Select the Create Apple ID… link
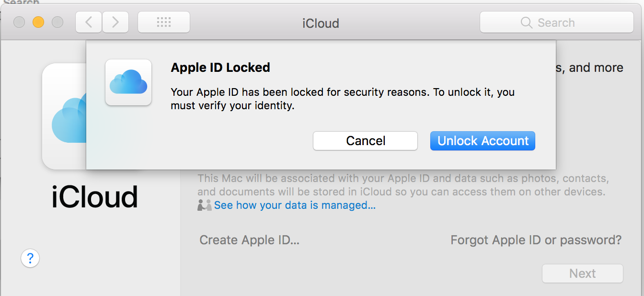This screenshot has width=644, height=296. click(x=249, y=239)
